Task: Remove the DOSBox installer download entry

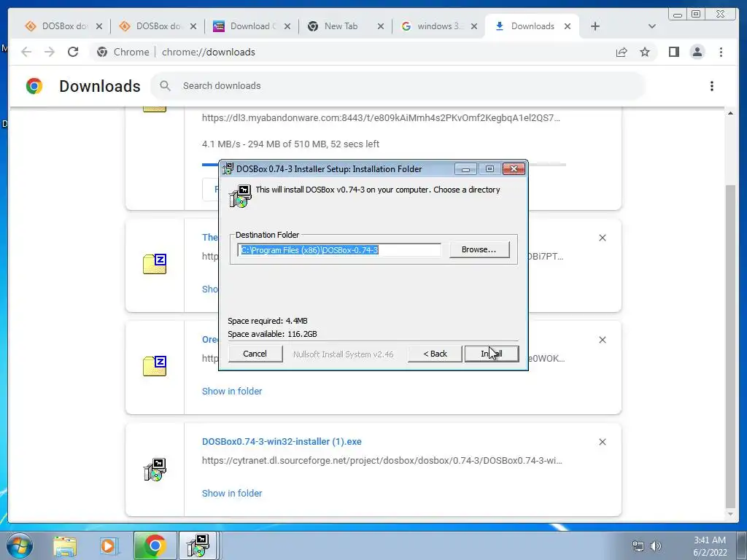Action: 602,442
